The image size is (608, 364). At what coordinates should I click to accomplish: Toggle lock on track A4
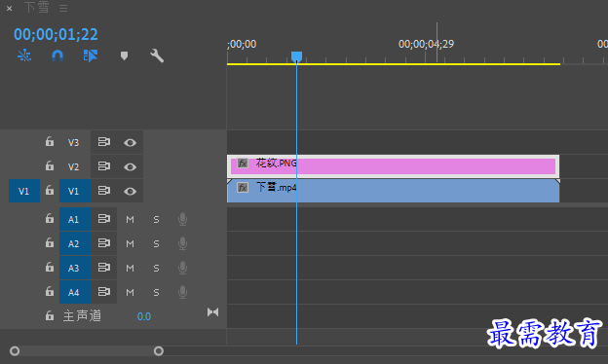coord(50,292)
